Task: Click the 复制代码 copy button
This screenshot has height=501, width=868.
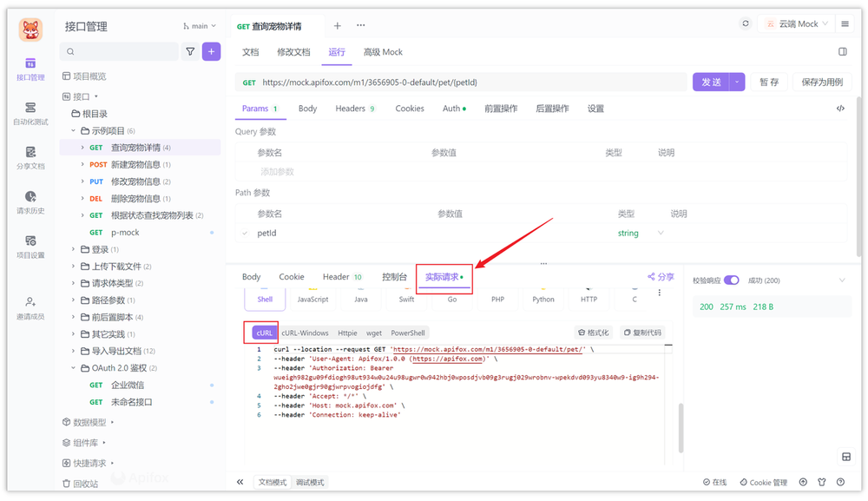Action: coord(642,333)
